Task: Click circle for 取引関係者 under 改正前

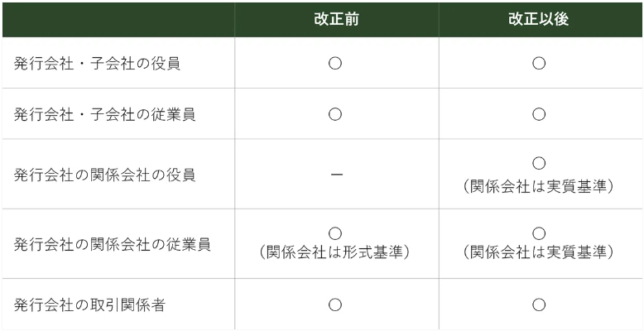Action: tap(335, 305)
